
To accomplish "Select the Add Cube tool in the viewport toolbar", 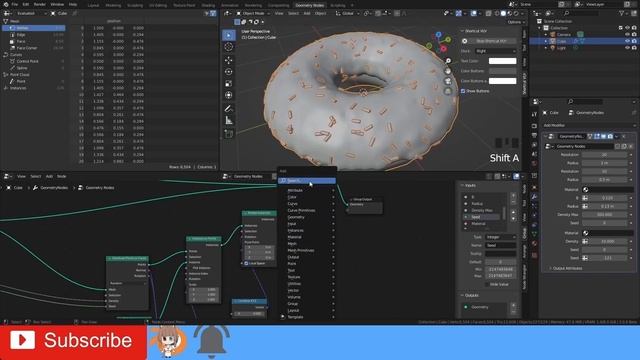I will pos(229,134).
